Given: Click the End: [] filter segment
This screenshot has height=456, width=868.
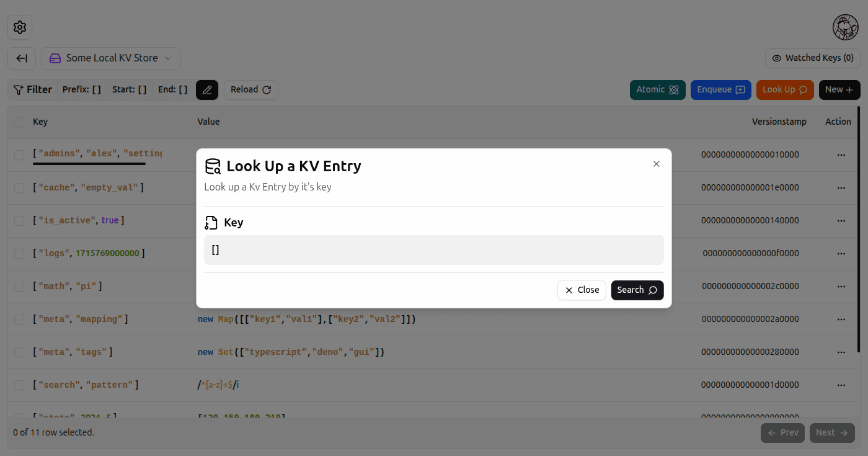Looking at the screenshot, I should point(173,89).
